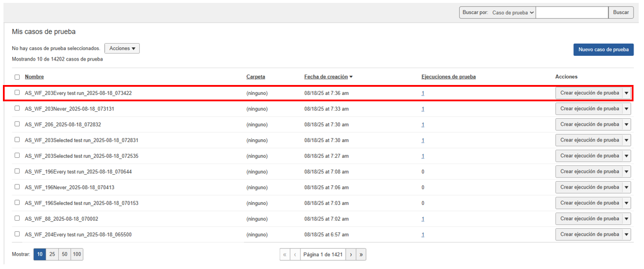
Task: Go to the next page arrow
Action: tap(351, 254)
